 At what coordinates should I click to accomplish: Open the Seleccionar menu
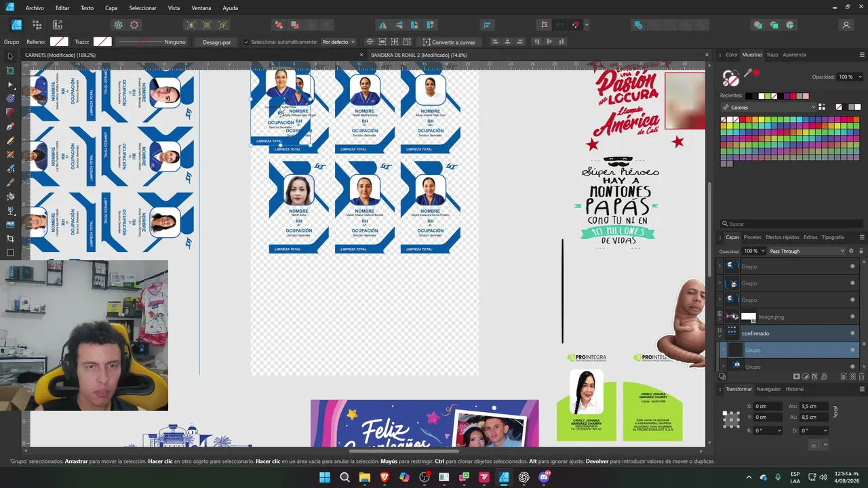[x=142, y=8]
